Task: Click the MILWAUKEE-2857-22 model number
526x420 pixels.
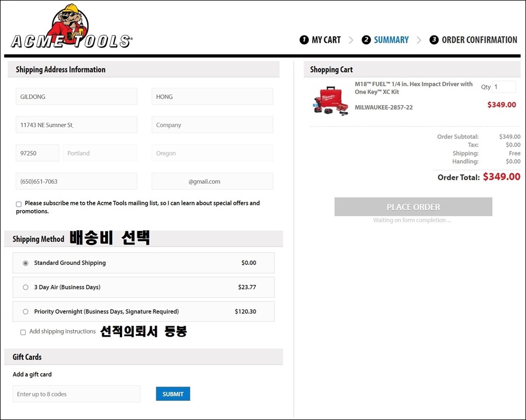Action: 384,107
